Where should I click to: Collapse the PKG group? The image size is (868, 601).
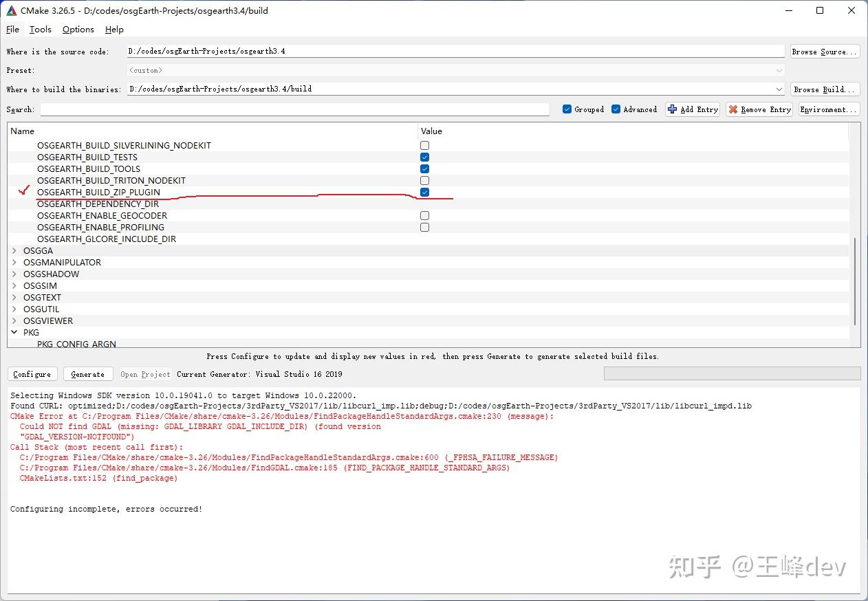point(14,333)
